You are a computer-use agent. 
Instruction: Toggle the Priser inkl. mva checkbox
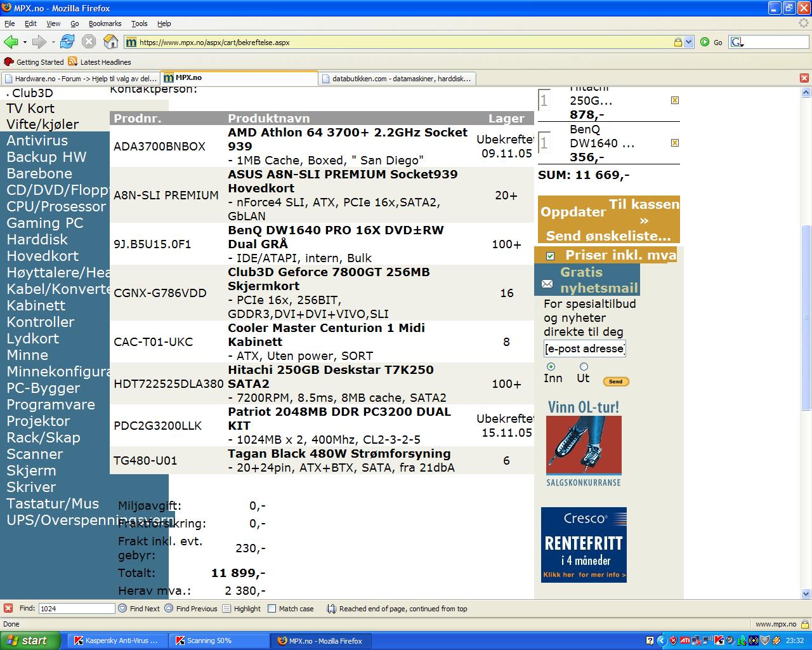coord(550,256)
